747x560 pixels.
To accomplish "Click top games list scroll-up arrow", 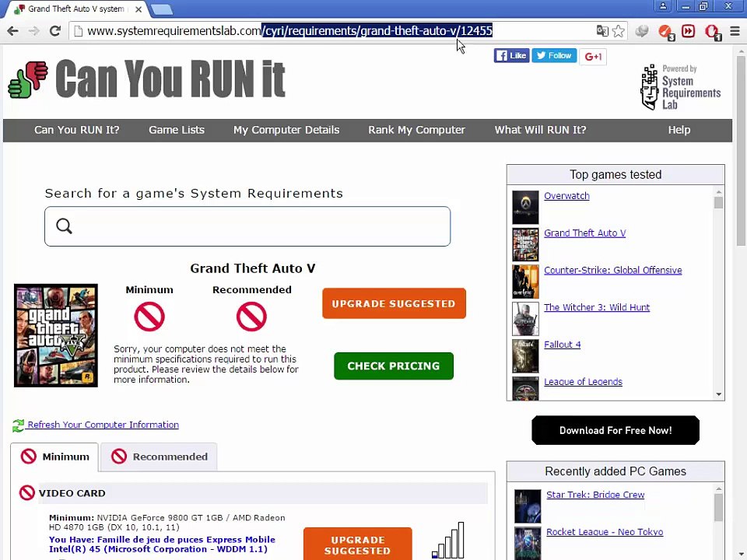I will 718,192.
